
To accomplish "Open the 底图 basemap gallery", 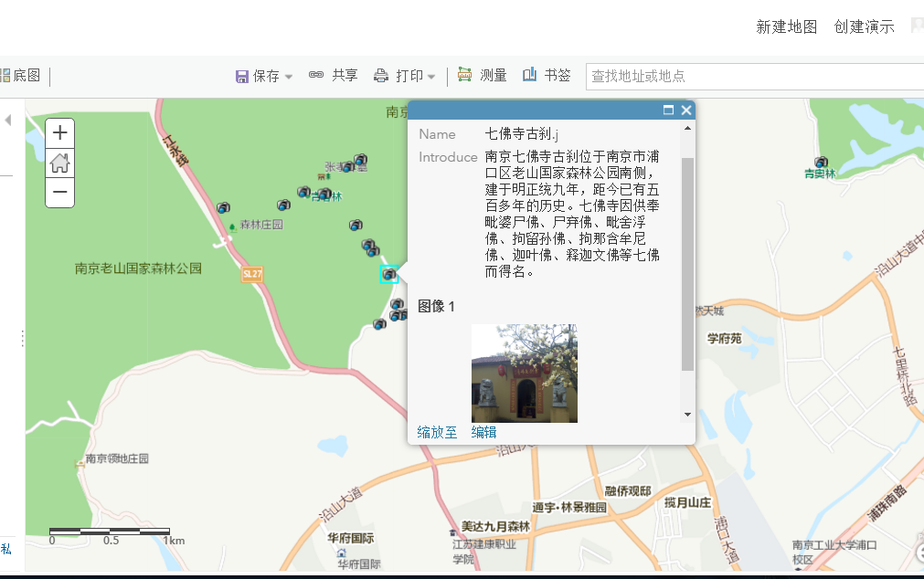I will (21, 76).
